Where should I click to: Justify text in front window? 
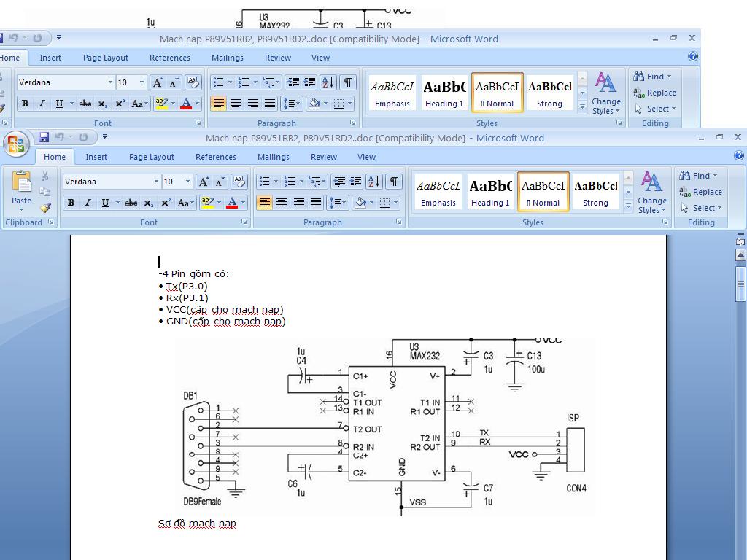(316, 203)
